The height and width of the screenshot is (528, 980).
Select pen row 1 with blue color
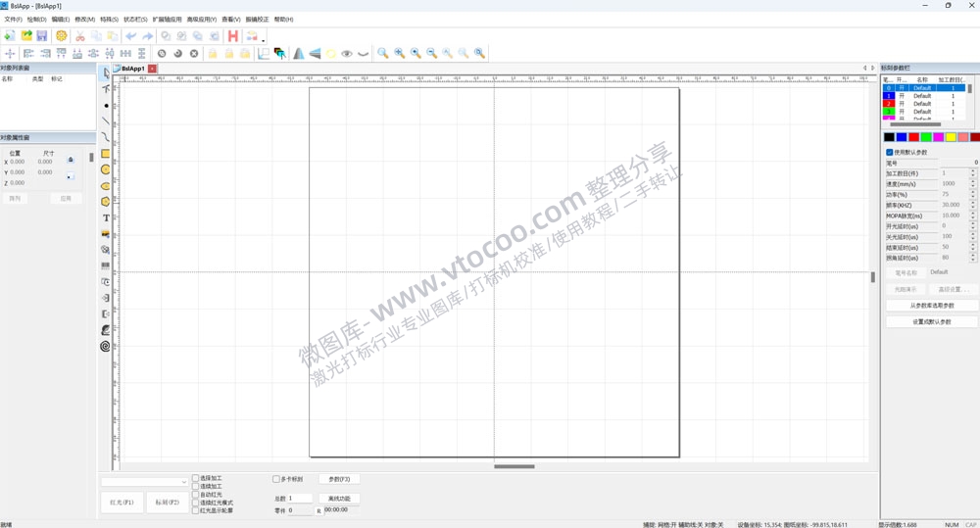point(924,96)
